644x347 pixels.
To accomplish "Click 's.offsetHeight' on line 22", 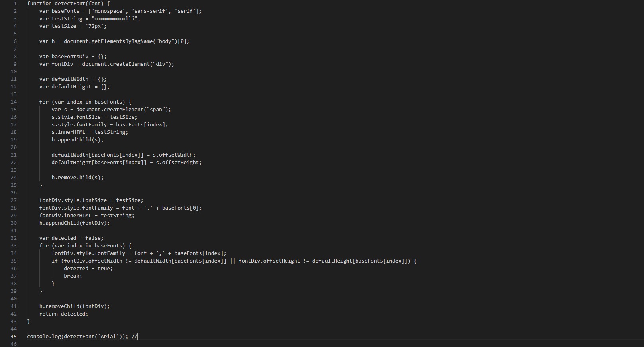I will (x=177, y=162).
